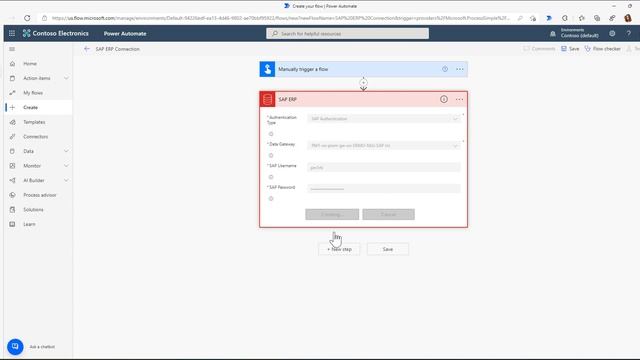This screenshot has height=360, width=640.
Task: Expand the Monitor chevron
Action: coord(66,166)
